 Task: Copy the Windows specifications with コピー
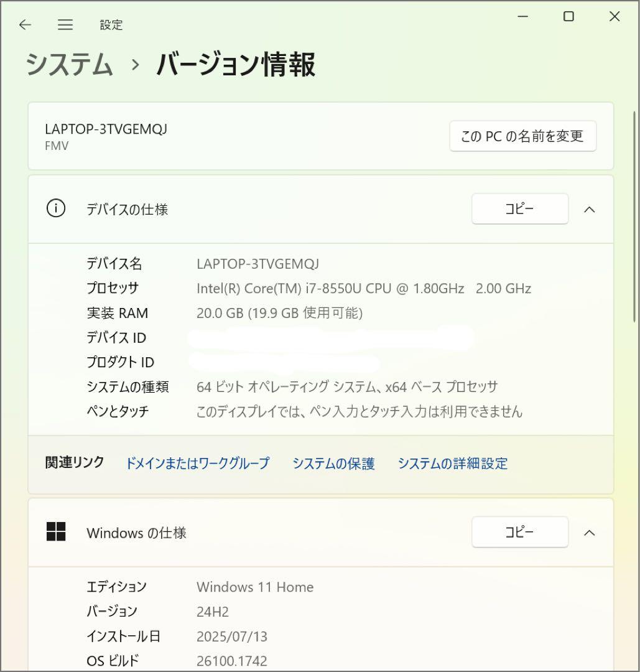(520, 532)
